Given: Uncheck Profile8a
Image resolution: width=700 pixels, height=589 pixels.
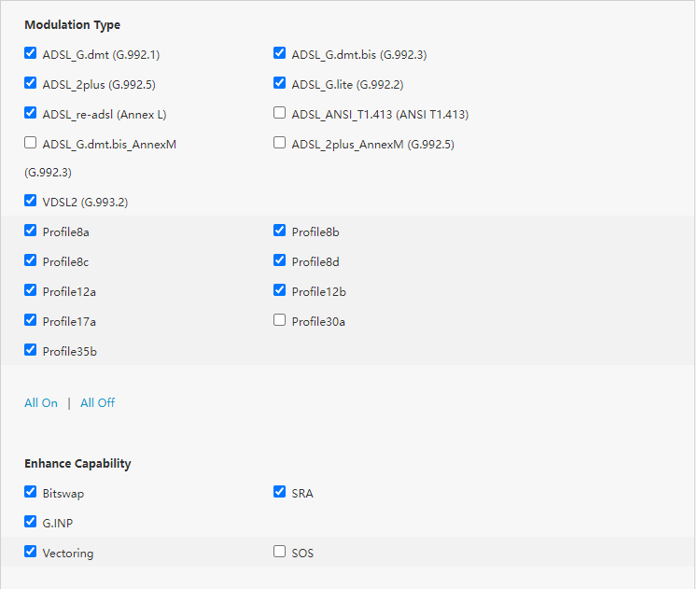Looking at the screenshot, I should [31, 231].
